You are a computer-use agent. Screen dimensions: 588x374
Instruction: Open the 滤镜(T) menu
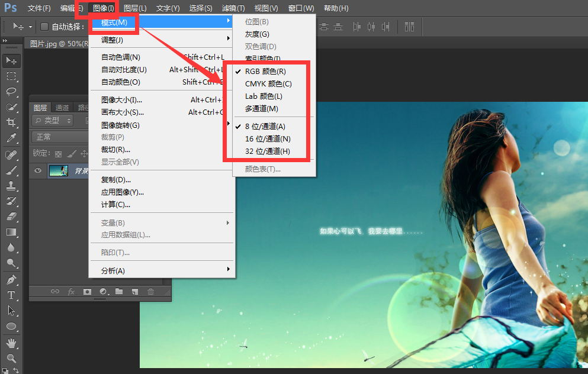pos(233,8)
